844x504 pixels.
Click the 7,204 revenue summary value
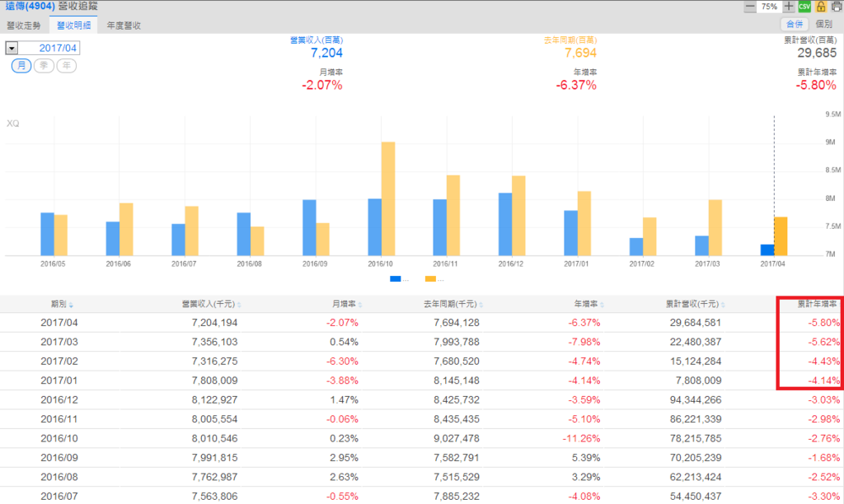click(x=326, y=53)
